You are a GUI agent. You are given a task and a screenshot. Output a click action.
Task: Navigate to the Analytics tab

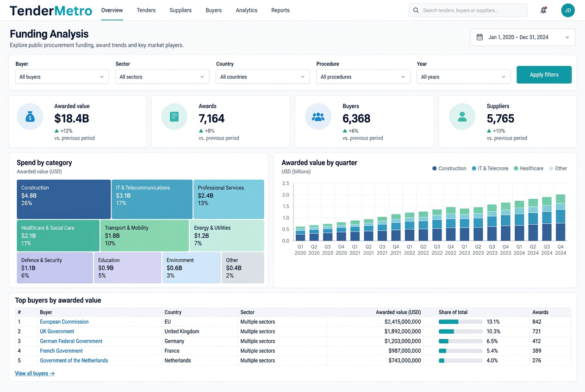(x=246, y=10)
